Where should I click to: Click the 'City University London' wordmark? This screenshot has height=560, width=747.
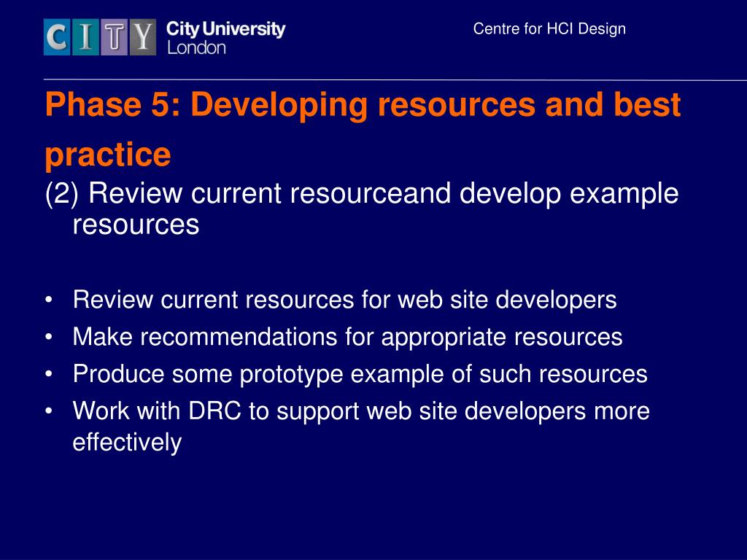click(226, 38)
